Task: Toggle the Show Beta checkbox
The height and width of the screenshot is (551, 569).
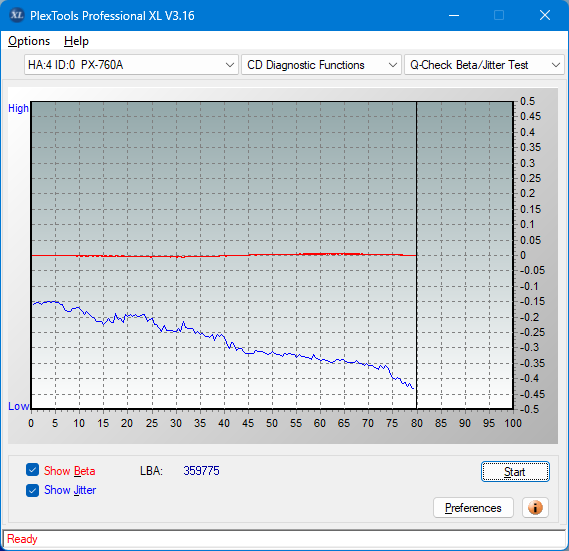Action: pyautogui.click(x=32, y=470)
